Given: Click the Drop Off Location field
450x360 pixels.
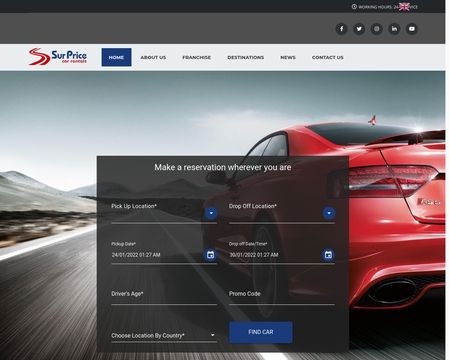Looking at the screenshot, I should [x=282, y=213].
